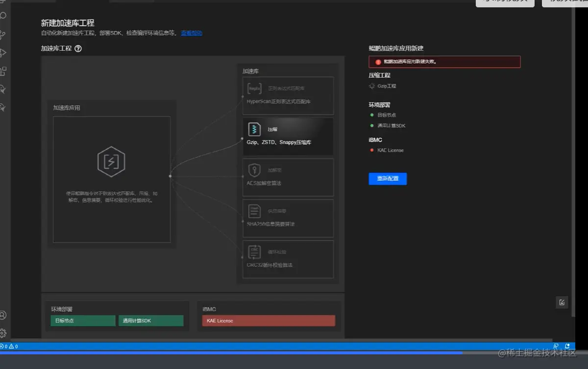The height and width of the screenshot is (369, 588).
Task: Click the Gzip工程 text under 压缩工程
Action: coord(387,86)
